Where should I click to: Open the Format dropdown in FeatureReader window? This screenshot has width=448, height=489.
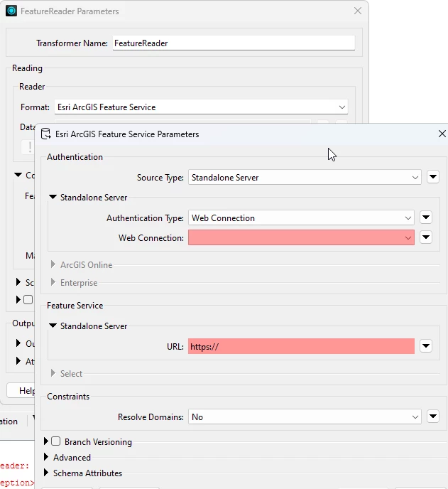201,107
